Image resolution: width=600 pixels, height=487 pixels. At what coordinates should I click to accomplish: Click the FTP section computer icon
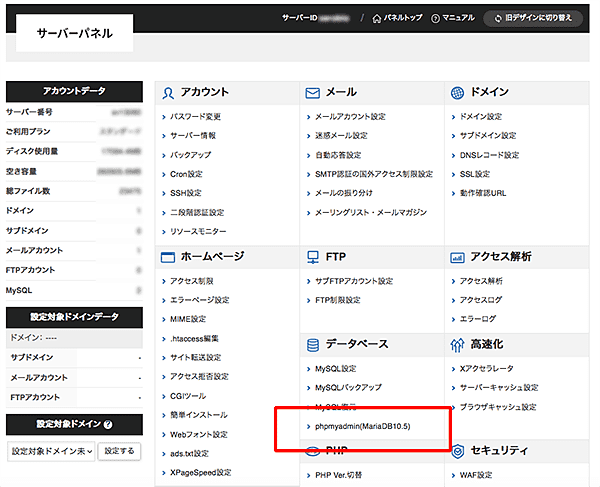click(x=313, y=257)
